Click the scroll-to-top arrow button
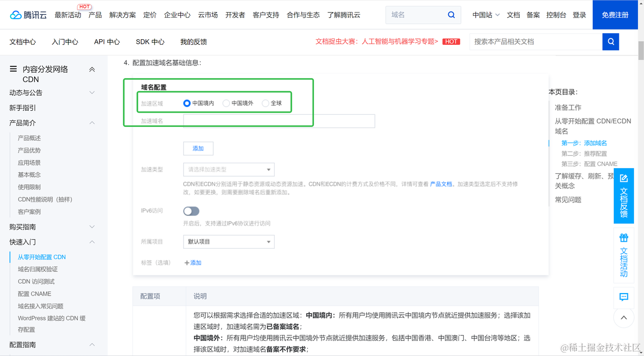The image size is (644, 356). tap(624, 318)
